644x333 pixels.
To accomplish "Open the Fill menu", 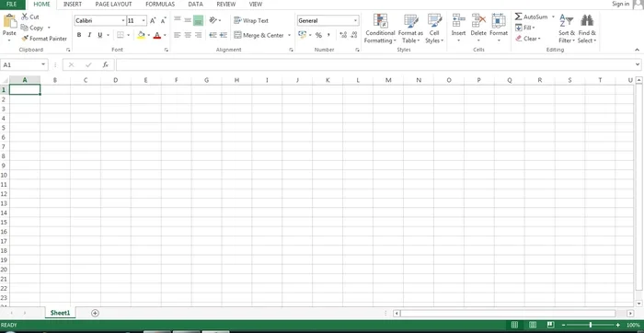I will [525, 28].
